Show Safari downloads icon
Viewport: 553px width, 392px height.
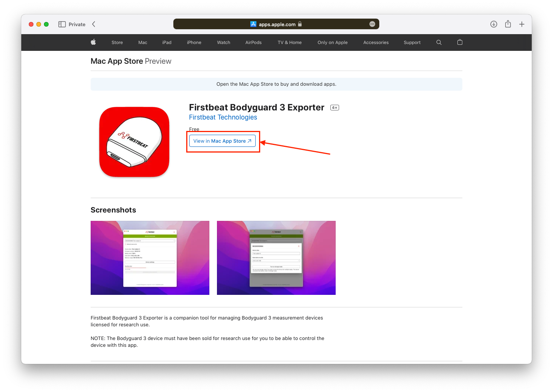click(494, 24)
